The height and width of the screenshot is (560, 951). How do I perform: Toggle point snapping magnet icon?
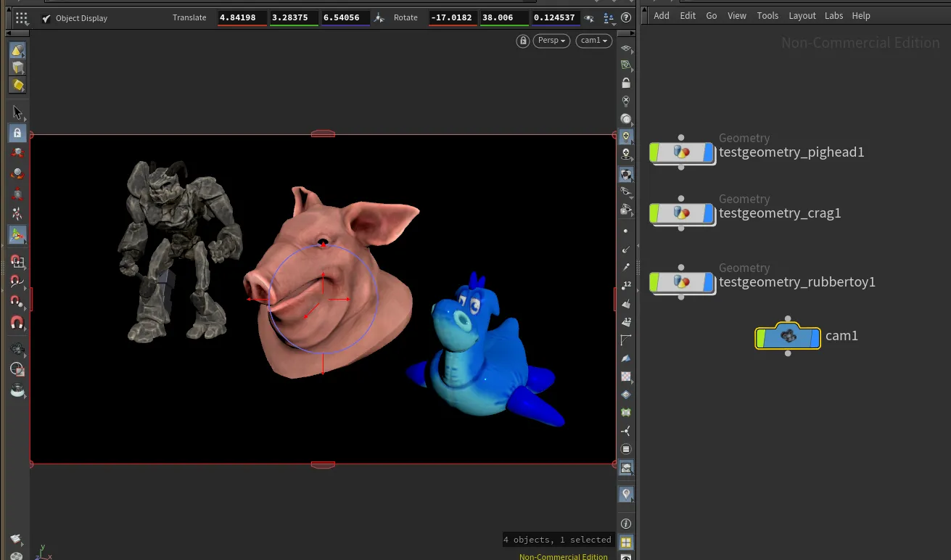(x=17, y=302)
